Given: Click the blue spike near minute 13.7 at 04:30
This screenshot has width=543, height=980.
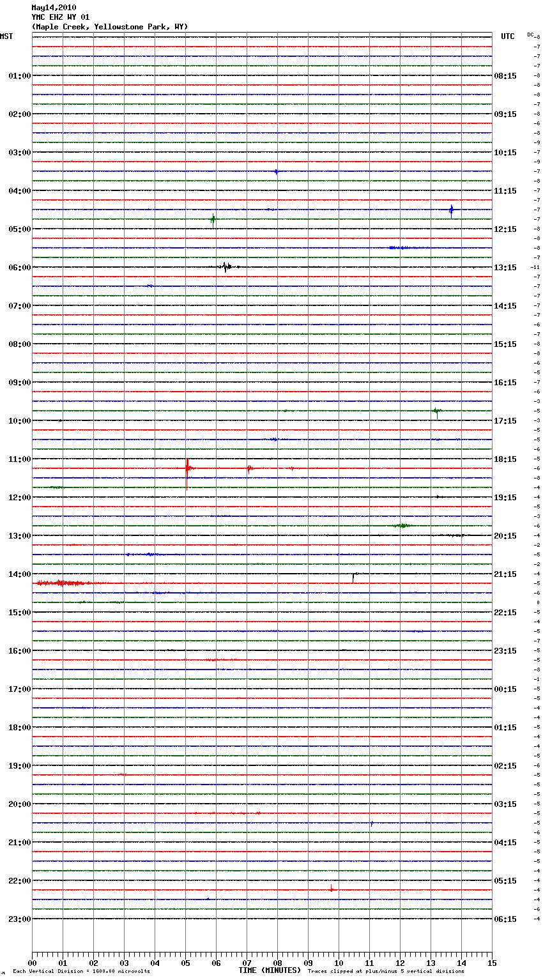Looking at the screenshot, I should point(451,210).
